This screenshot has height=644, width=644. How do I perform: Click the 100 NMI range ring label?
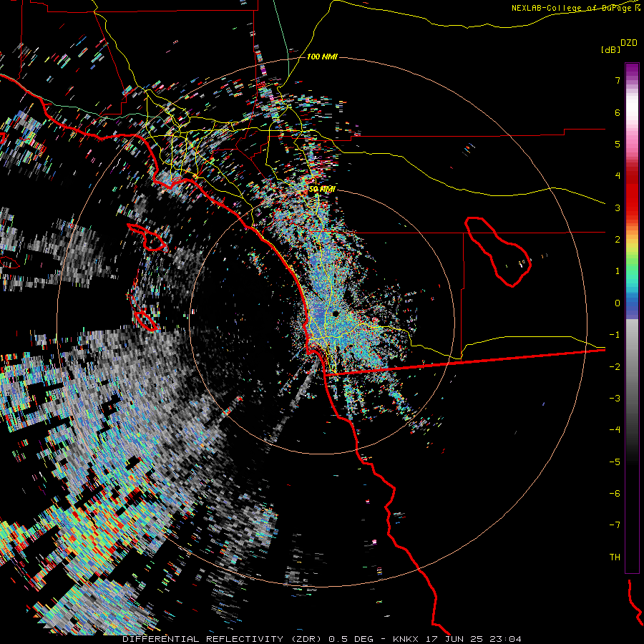click(322, 57)
